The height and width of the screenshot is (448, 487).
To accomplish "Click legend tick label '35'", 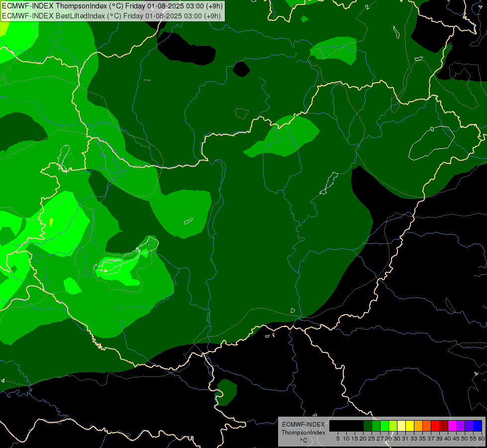I will pos(422,439).
